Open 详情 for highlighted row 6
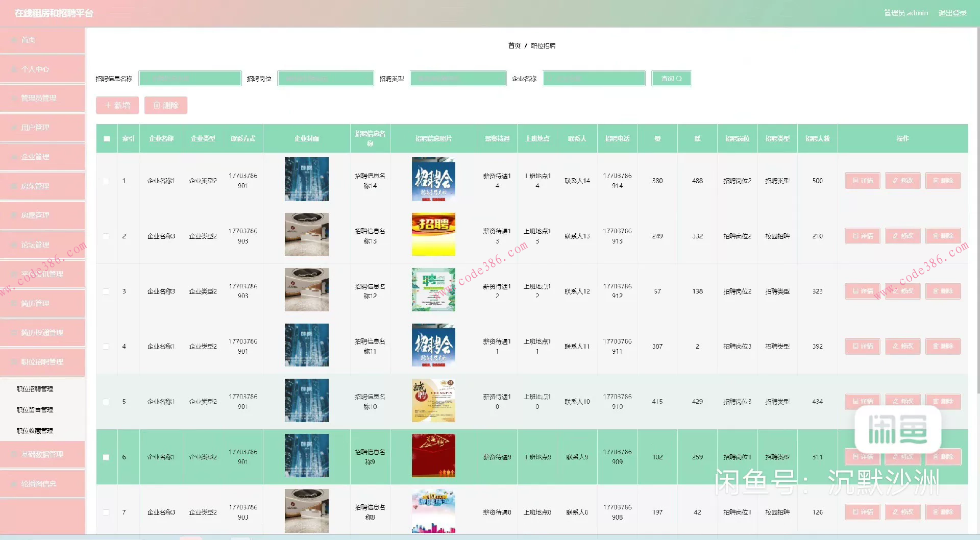Screen dimensions: 980x540 pos(862,457)
